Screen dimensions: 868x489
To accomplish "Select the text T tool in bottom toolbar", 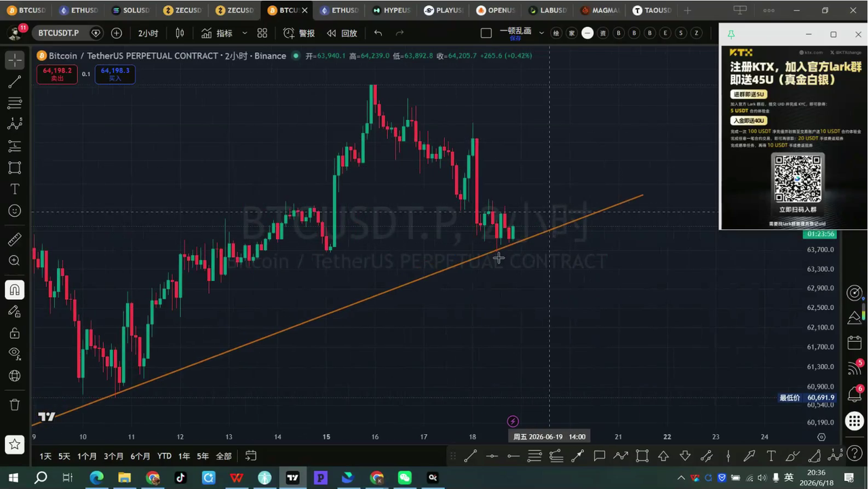I will tap(770, 456).
